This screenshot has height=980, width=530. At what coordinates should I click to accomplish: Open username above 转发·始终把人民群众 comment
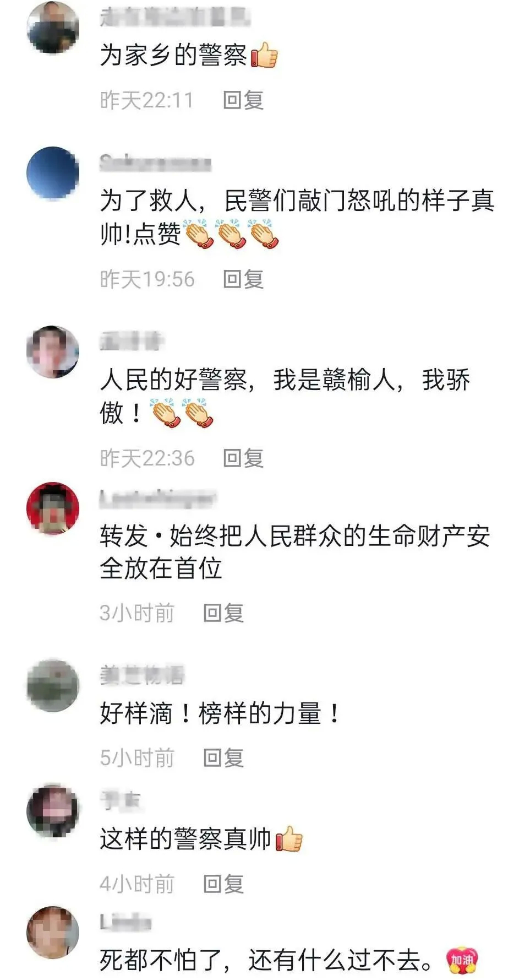157,499
